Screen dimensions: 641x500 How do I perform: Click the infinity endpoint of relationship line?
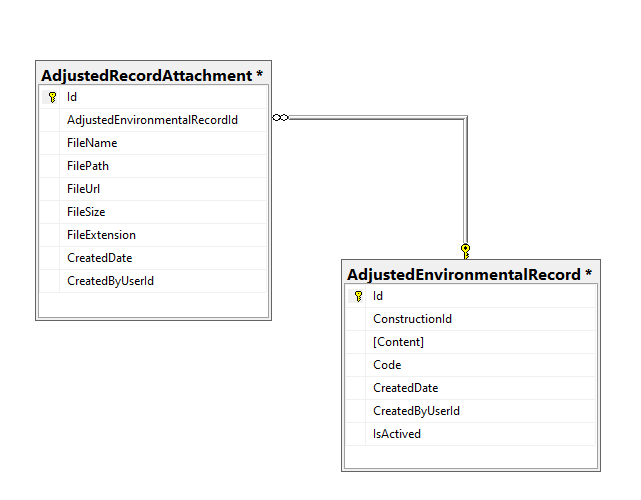point(281,119)
